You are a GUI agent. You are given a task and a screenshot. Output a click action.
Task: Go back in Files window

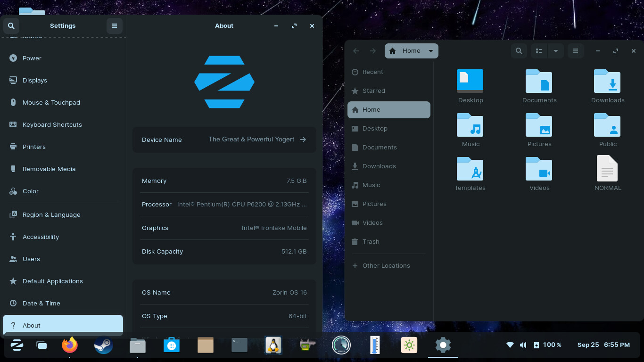point(356,51)
